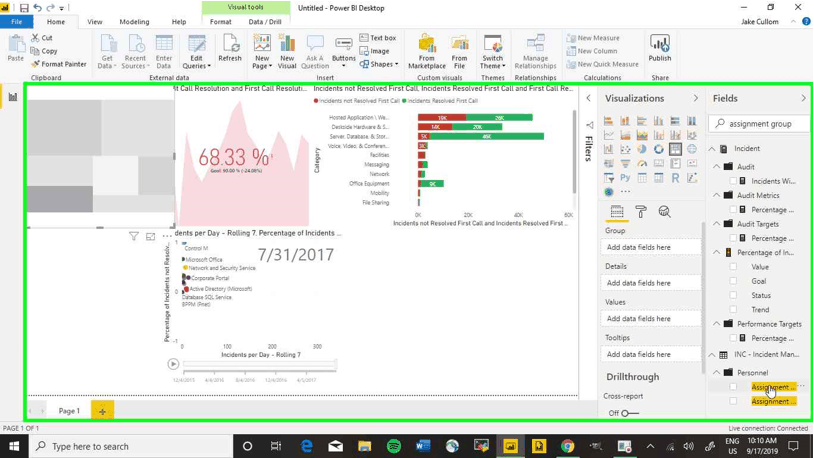814x458 pixels.
Task: Switch to the Modeling ribbon tab
Action: click(134, 22)
